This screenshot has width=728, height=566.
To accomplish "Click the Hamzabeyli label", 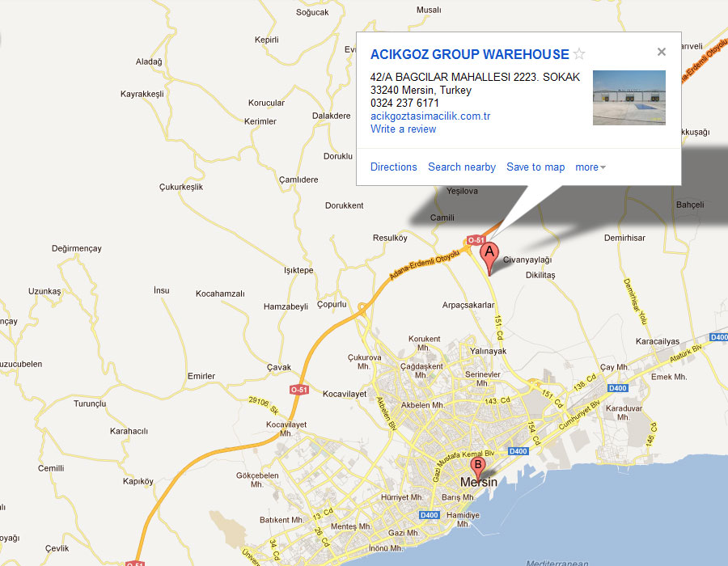I will coord(286,306).
